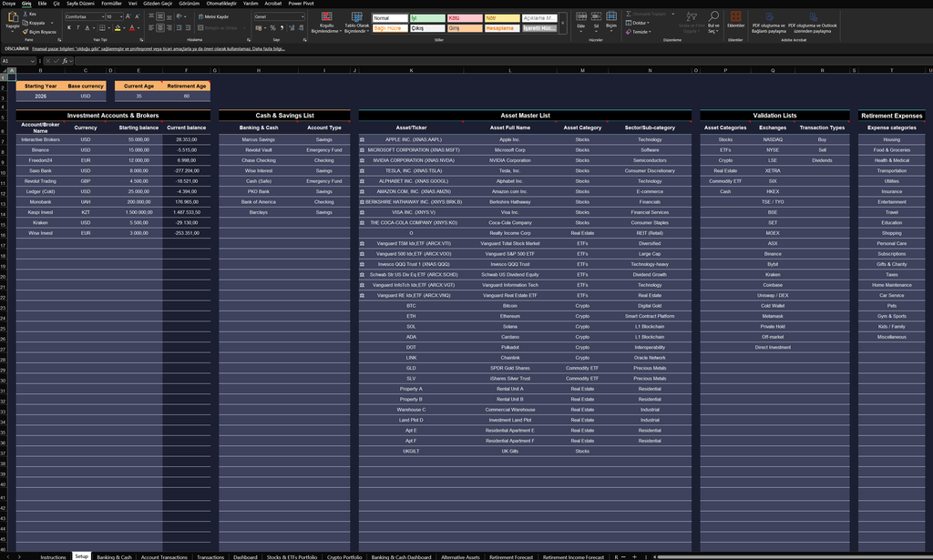Toggle bold K formatting

[x=69, y=27]
